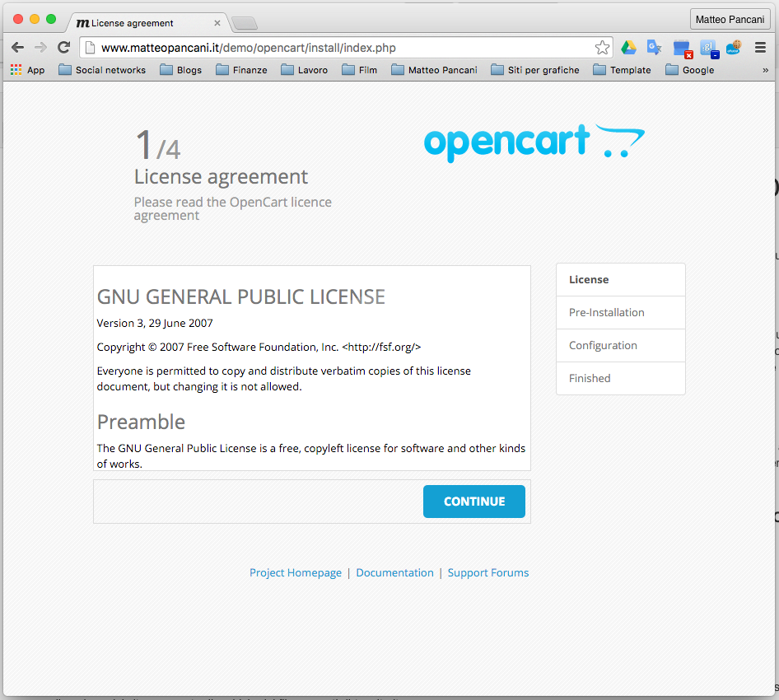The image size is (779, 700).
Task: Open the Support Forums link
Action: tap(487, 573)
